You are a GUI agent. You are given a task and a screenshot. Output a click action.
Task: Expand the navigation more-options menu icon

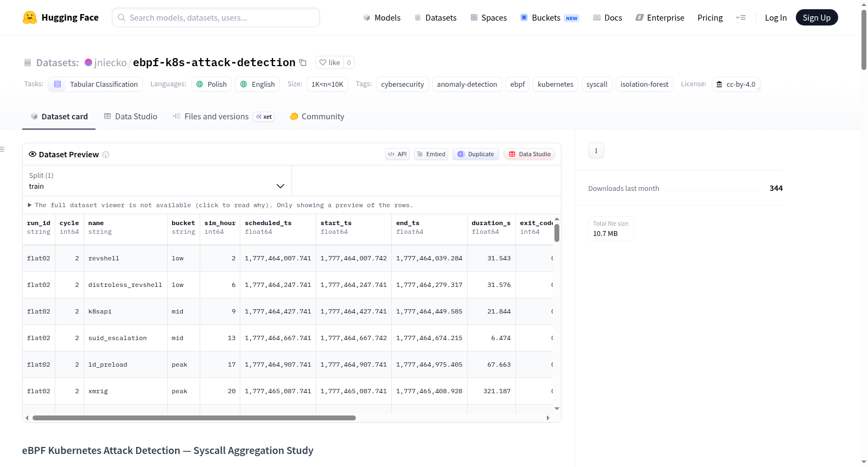pyautogui.click(x=741, y=17)
